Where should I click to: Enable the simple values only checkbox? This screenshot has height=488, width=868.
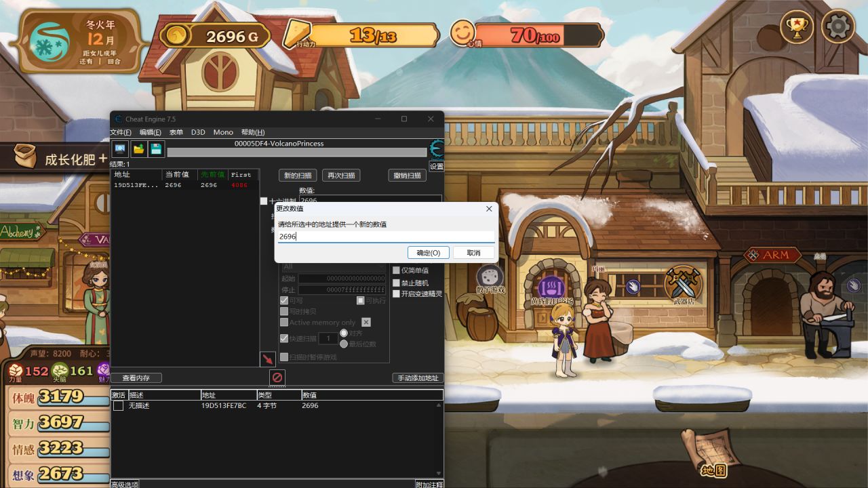397,270
